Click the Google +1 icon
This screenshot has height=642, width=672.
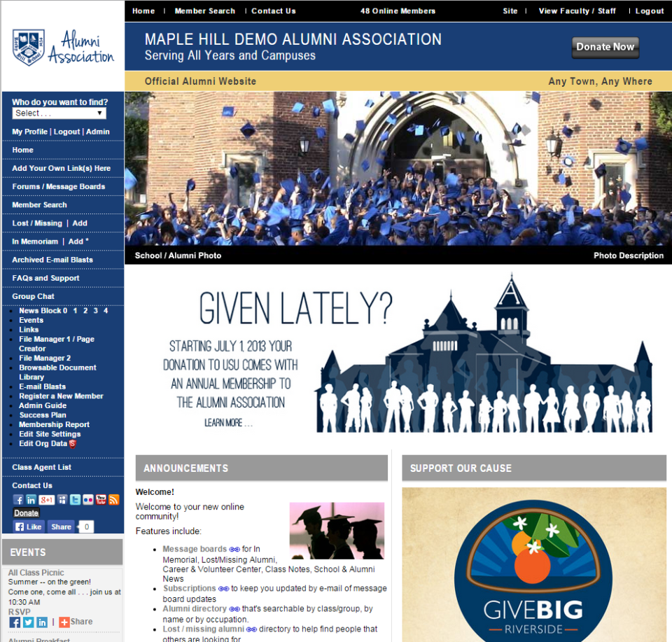pyautogui.click(x=46, y=499)
